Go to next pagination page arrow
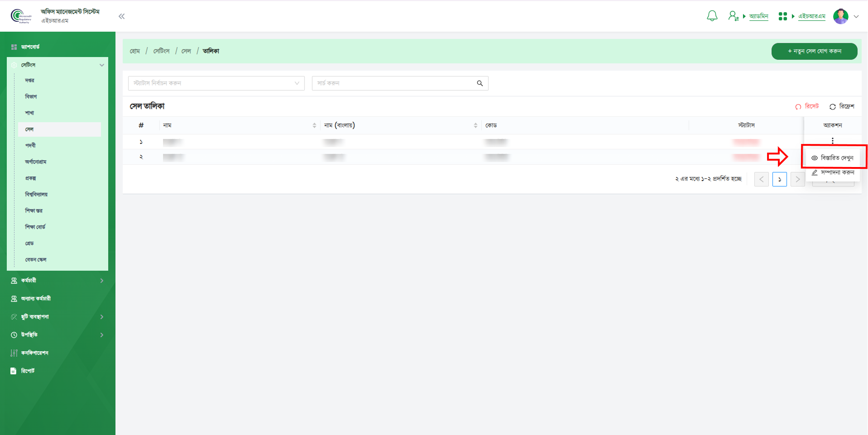 797,179
